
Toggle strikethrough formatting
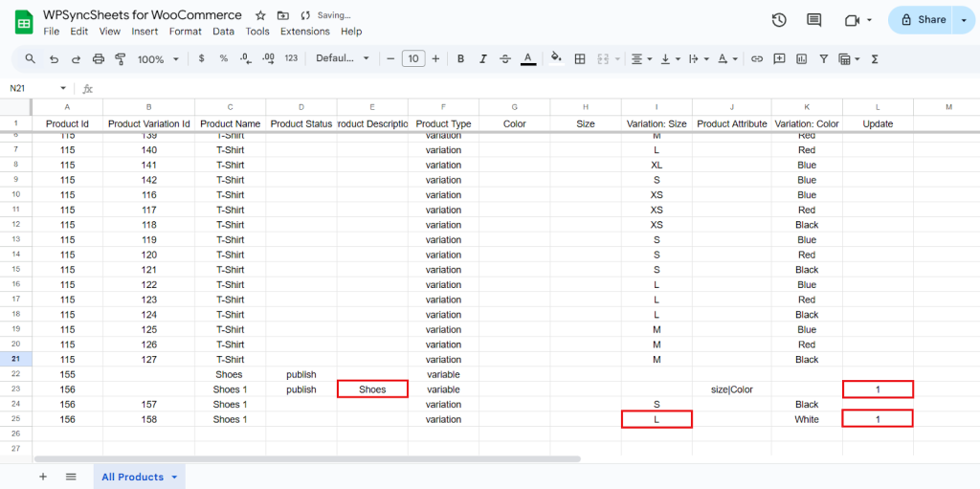(x=505, y=58)
